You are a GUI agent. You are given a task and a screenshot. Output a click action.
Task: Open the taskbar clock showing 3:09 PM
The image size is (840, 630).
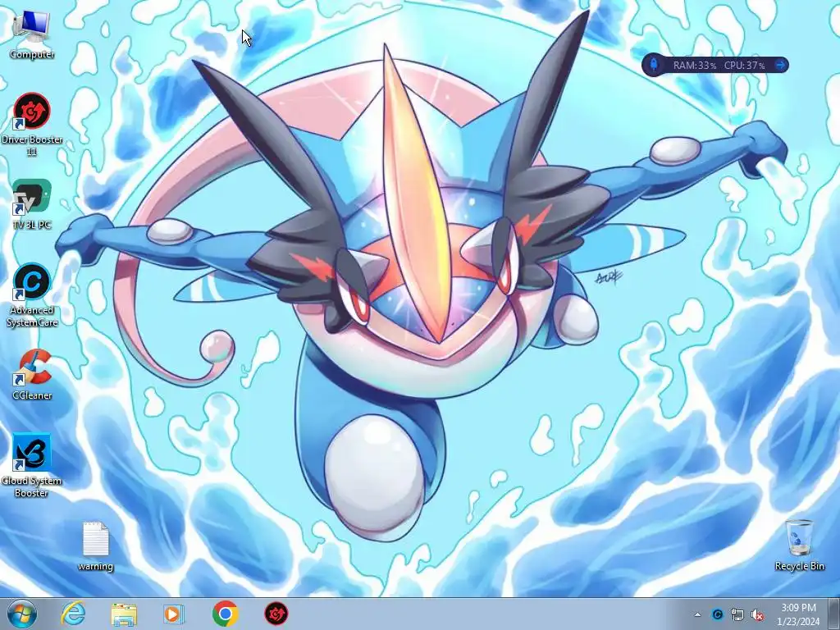point(798,614)
